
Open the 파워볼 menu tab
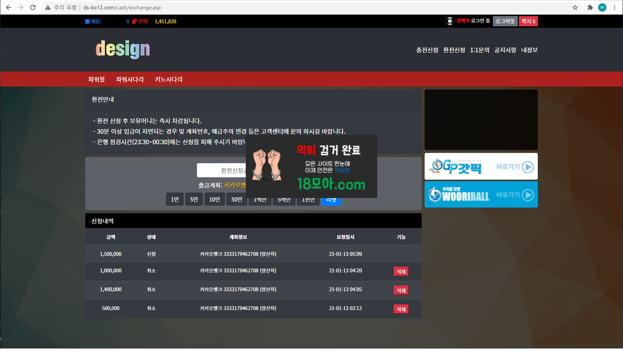[x=96, y=79]
